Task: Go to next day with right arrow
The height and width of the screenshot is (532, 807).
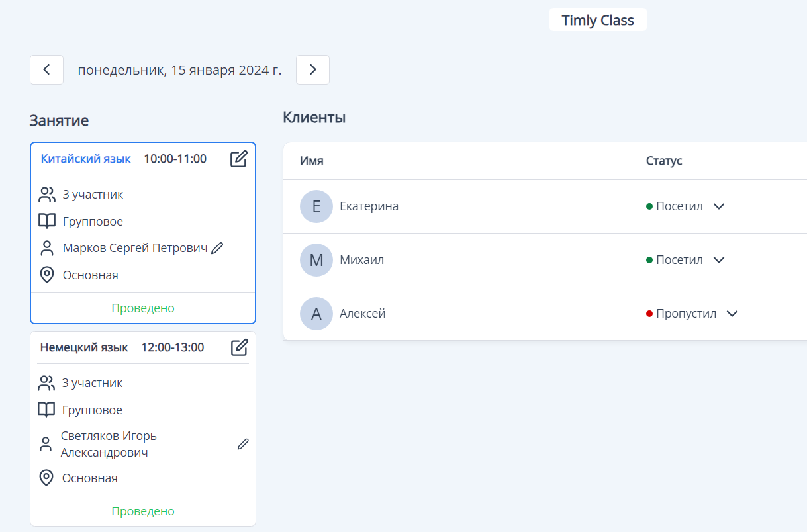Action: tap(312, 69)
